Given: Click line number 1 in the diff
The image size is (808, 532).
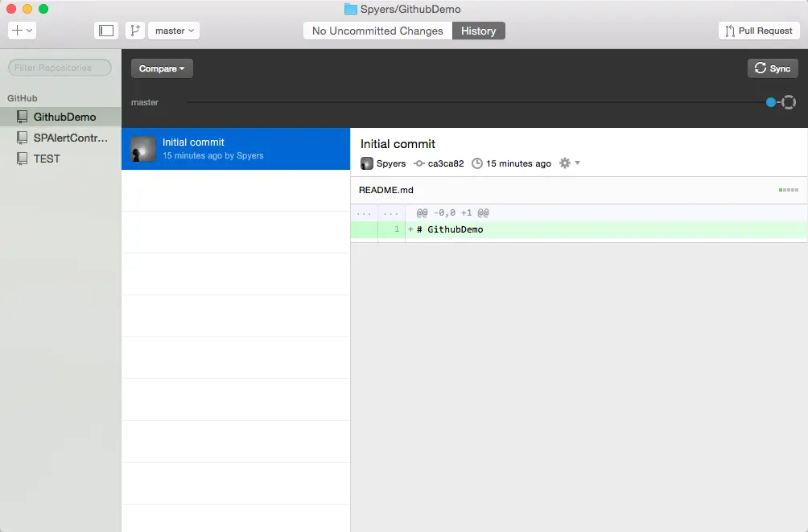Looking at the screenshot, I should pyautogui.click(x=396, y=229).
